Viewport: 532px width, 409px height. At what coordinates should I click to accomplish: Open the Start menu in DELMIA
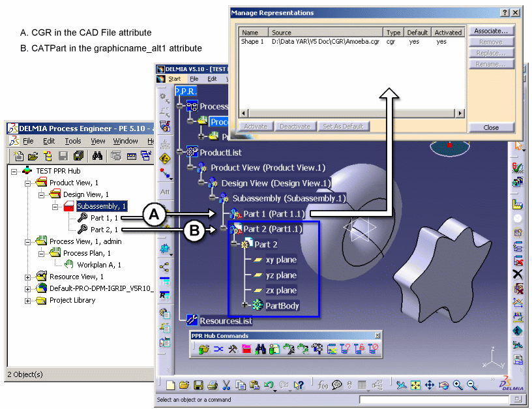[174, 79]
